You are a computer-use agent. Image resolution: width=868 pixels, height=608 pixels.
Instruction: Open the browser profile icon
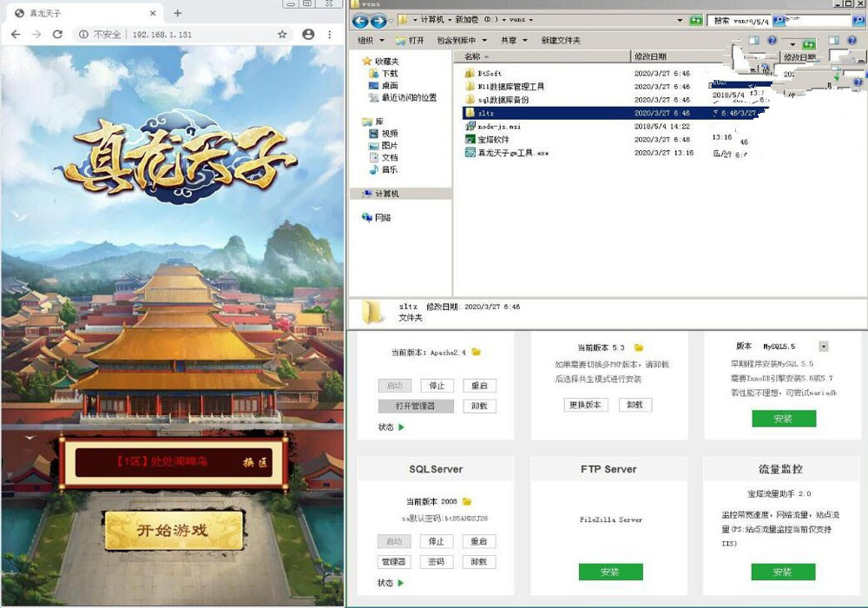point(309,34)
